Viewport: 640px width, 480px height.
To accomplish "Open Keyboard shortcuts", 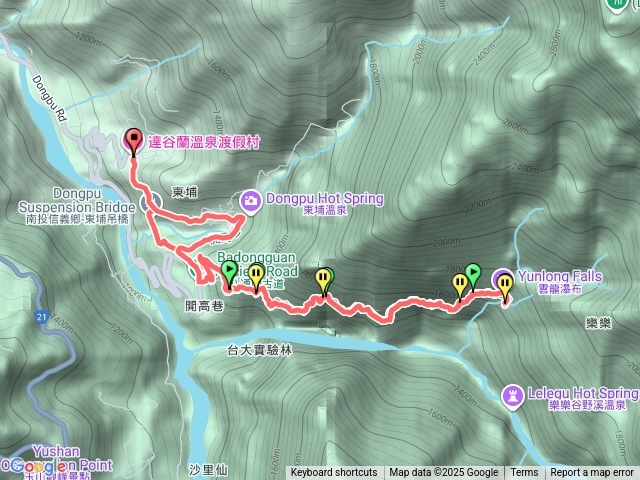I will click(x=334, y=473).
